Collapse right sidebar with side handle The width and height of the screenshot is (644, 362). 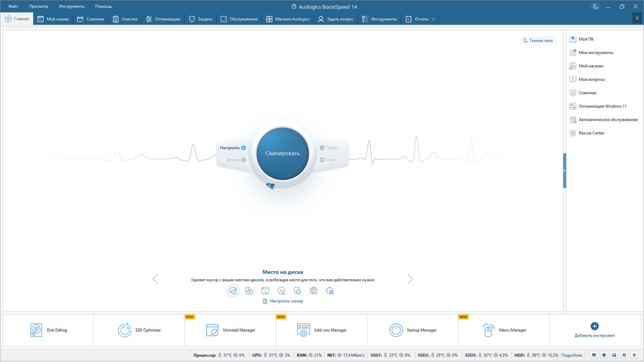pos(565,171)
